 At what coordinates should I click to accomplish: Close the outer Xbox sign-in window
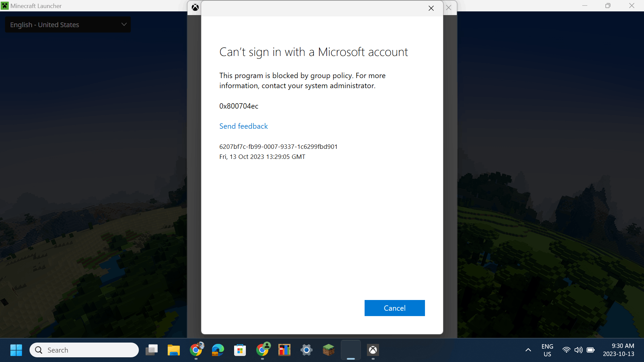click(x=449, y=7)
